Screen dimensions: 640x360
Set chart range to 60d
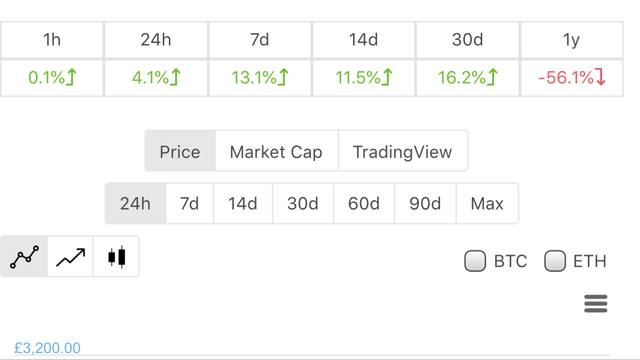(364, 203)
